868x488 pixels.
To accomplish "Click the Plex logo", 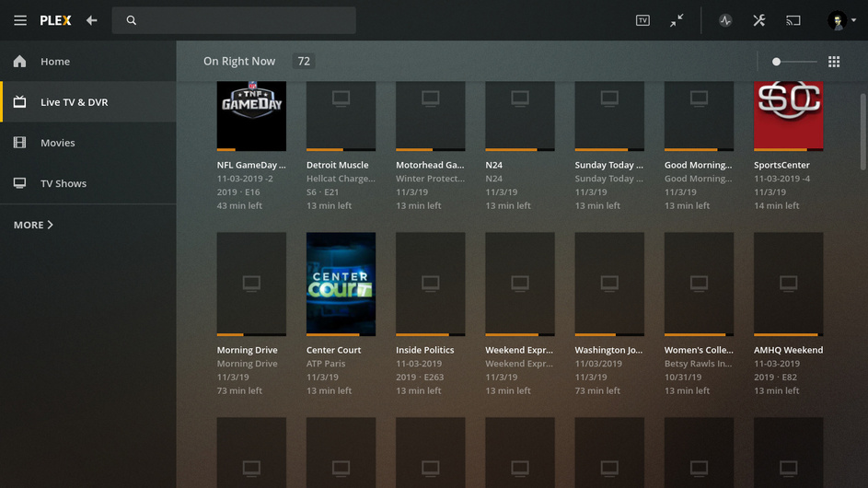I will pos(55,20).
